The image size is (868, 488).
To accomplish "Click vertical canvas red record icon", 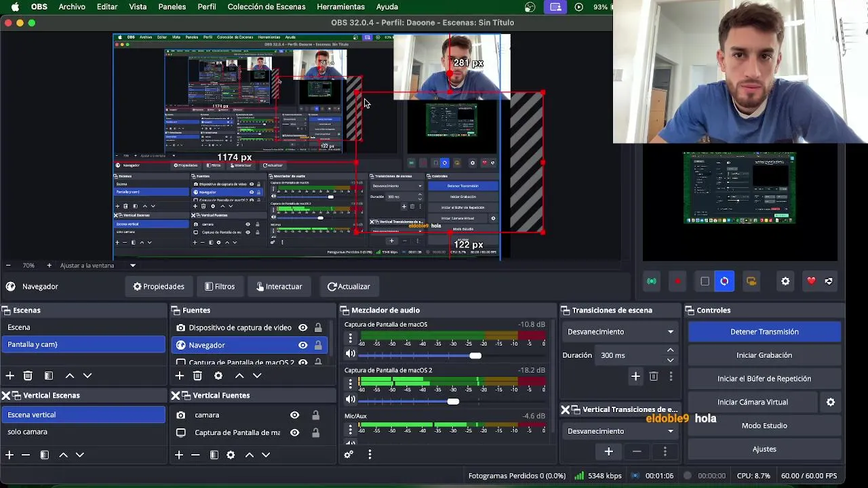I will coord(677,281).
